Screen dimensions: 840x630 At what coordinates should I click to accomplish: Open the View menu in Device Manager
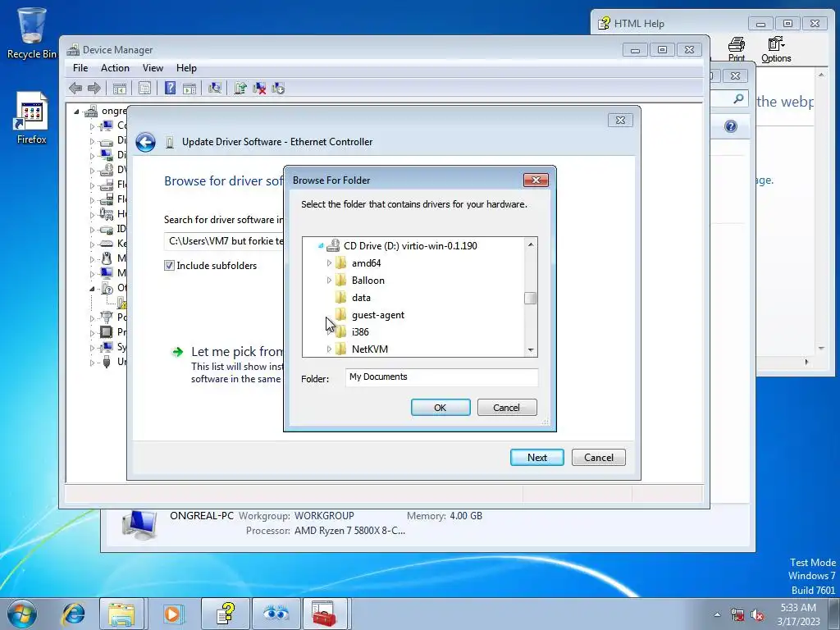[x=153, y=68]
